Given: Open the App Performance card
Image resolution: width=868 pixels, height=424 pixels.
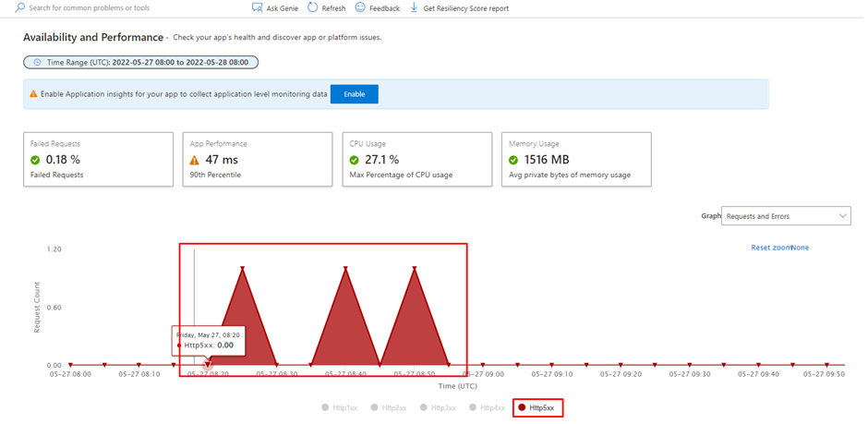Looking at the screenshot, I should click(x=258, y=159).
